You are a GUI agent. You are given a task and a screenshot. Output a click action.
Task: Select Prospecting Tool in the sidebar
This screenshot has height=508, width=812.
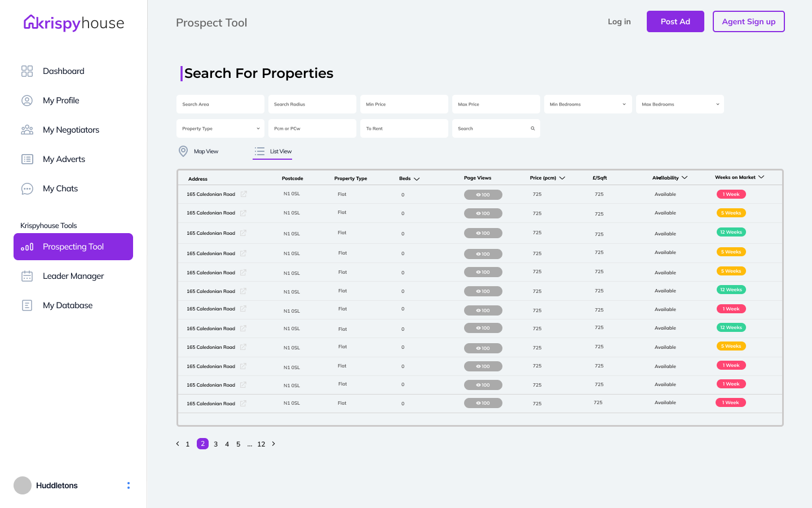(73, 247)
